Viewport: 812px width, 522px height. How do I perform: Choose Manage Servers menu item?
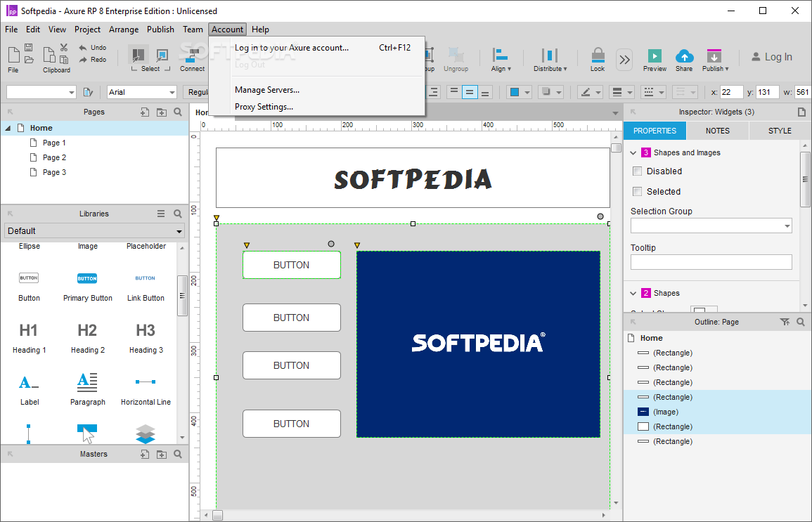pos(318,90)
